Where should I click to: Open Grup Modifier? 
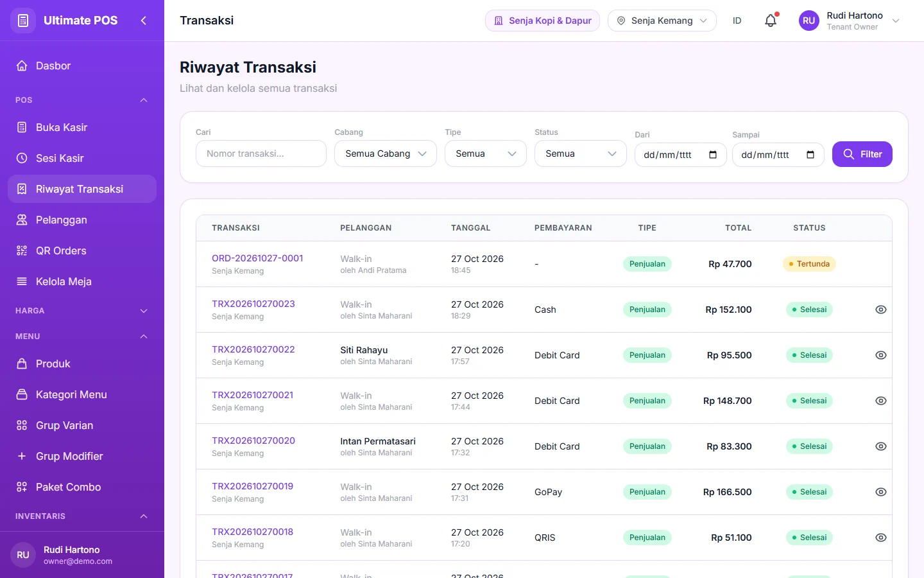coord(82,456)
